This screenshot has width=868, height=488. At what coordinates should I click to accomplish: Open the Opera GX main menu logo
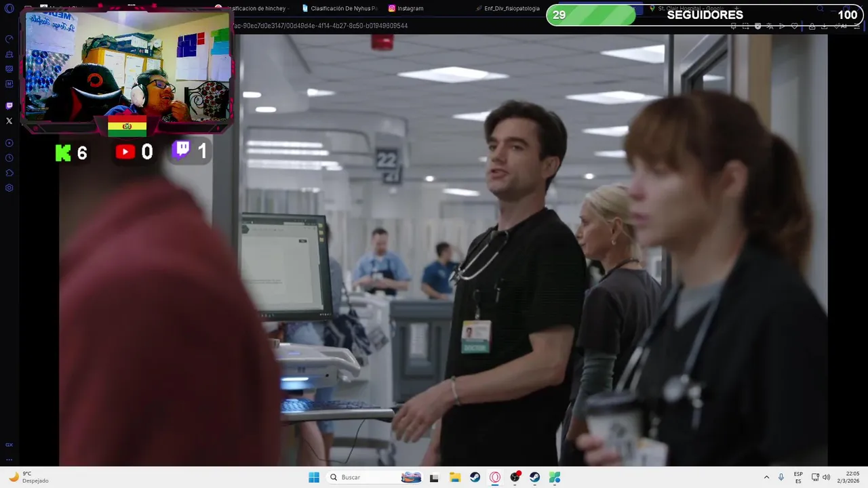[x=9, y=9]
